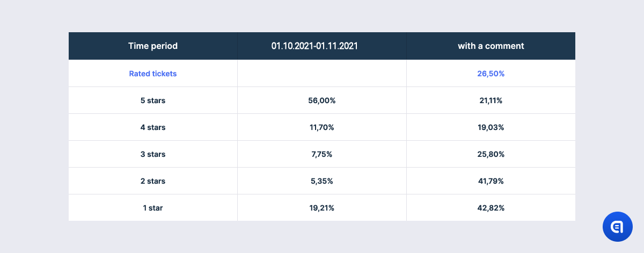Select the '4 stars' row label
Image resolution: width=644 pixels, height=253 pixels.
coord(153,127)
